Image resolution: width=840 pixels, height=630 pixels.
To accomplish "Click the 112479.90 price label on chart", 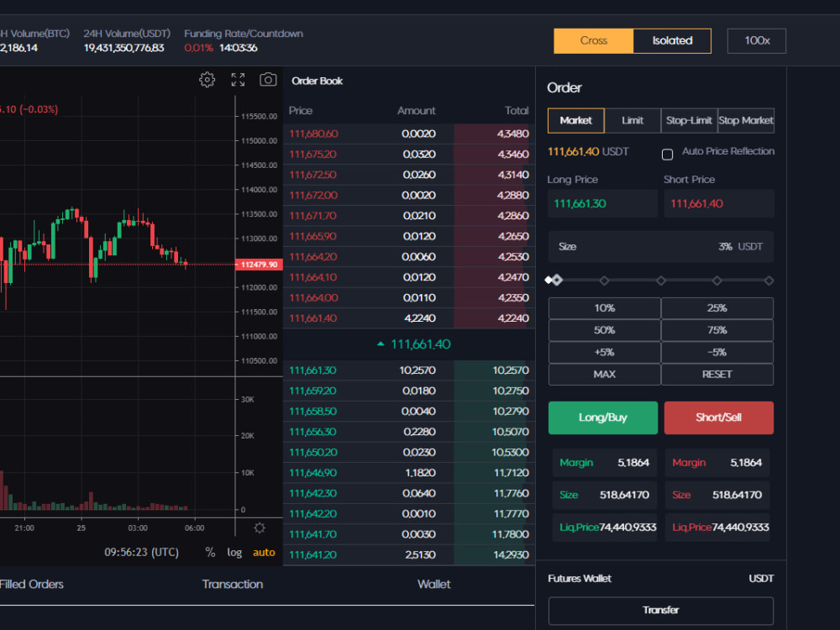I will (x=259, y=265).
